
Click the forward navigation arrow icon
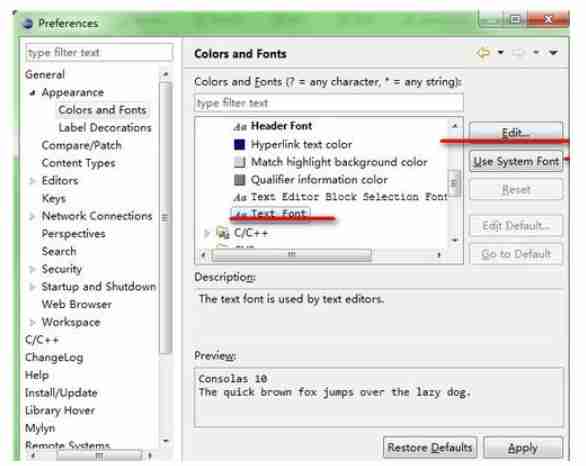point(519,53)
